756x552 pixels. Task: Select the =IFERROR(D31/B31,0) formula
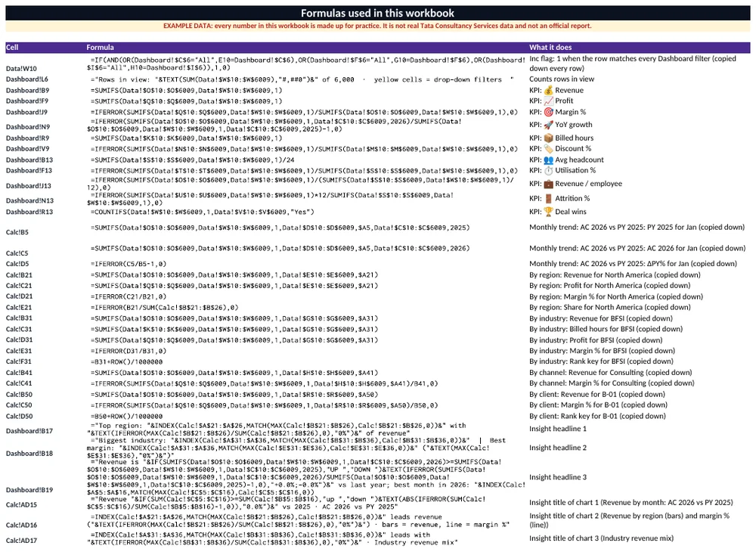[129, 352]
